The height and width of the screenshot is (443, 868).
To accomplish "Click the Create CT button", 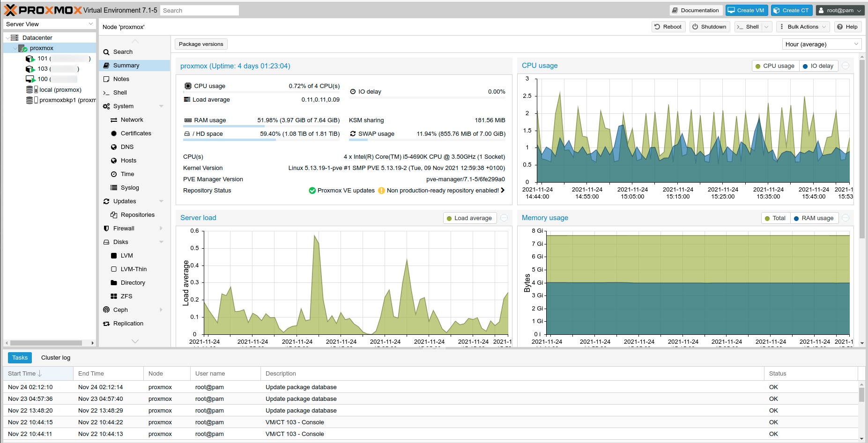I will click(x=792, y=10).
